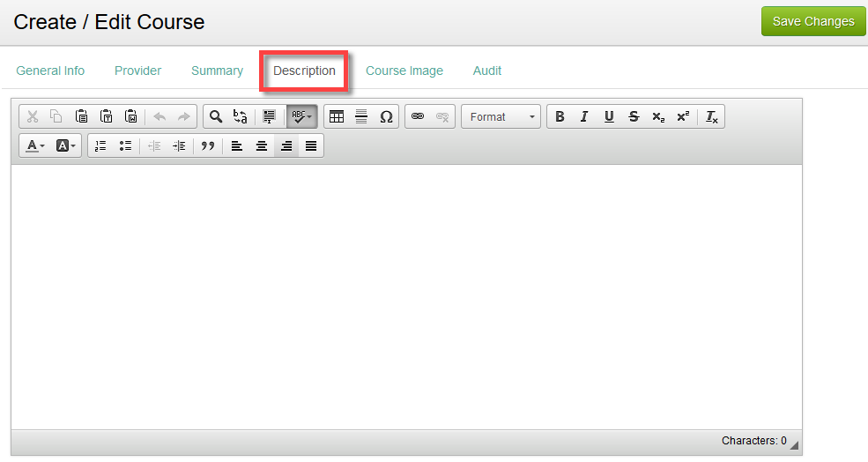The height and width of the screenshot is (462, 868).
Task: Click the Redo arrow icon
Action: 184,117
